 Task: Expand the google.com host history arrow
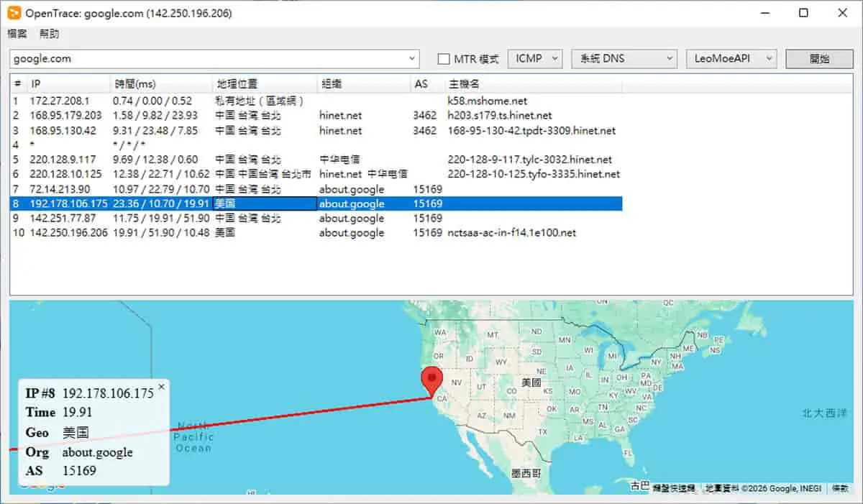(x=412, y=59)
